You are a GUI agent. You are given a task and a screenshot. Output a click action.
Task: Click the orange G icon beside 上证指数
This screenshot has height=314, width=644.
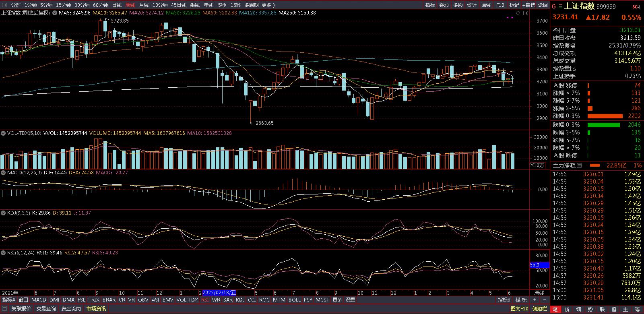coord(554,6)
